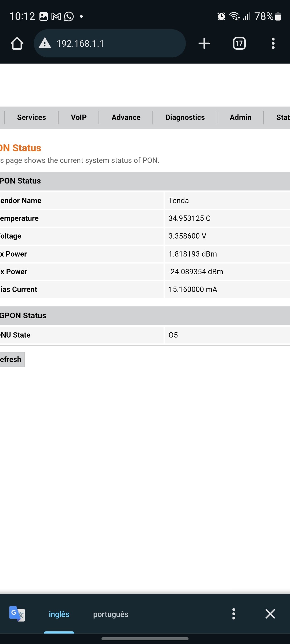Select inglês as translation language

[x=59, y=614]
